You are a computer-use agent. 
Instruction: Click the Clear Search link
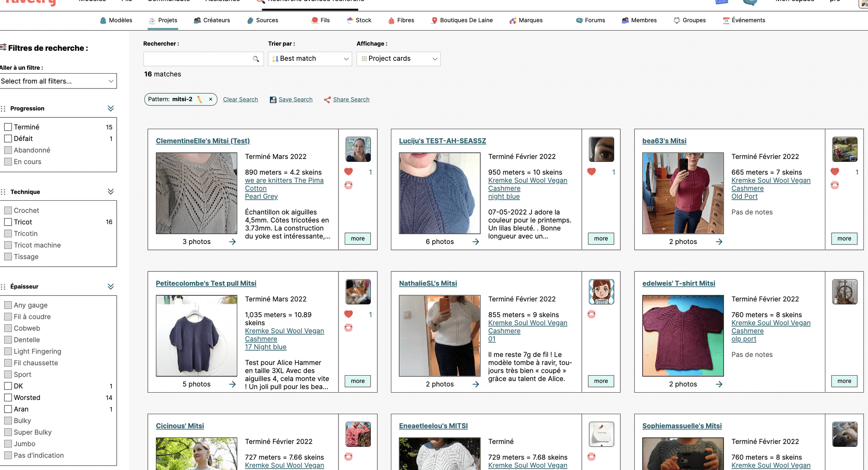tap(240, 100)
